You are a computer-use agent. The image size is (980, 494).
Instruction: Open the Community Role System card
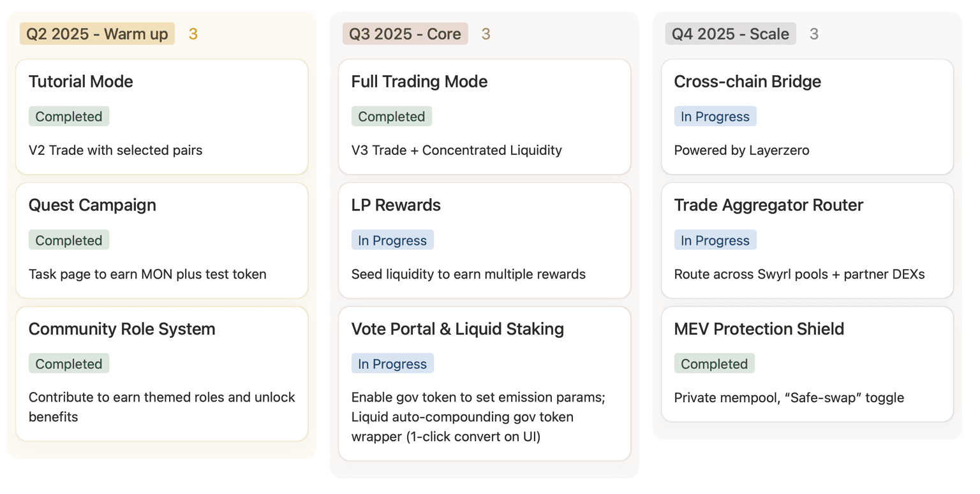point(161,373)
